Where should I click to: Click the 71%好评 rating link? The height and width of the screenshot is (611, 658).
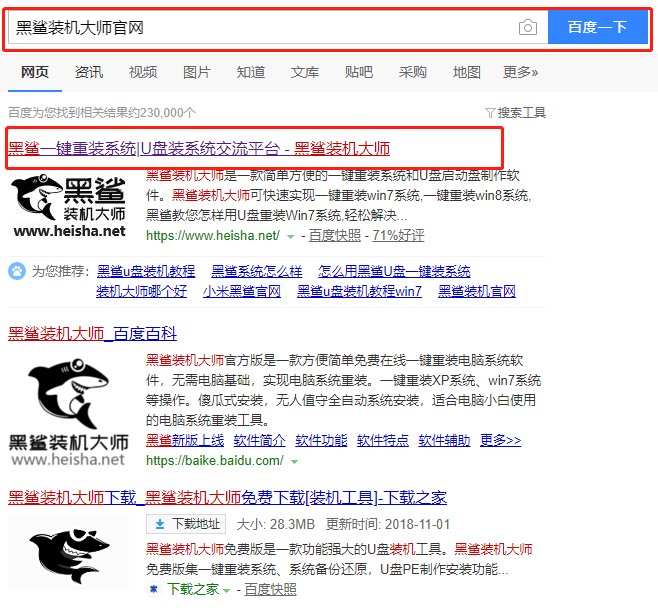[x=398, y=236]
